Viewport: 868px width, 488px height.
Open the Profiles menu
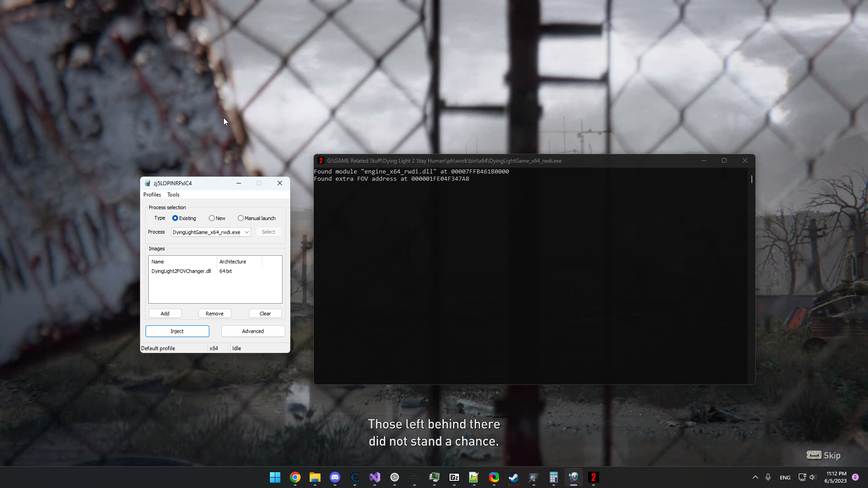pyautogui.click(x=152, y=195)
